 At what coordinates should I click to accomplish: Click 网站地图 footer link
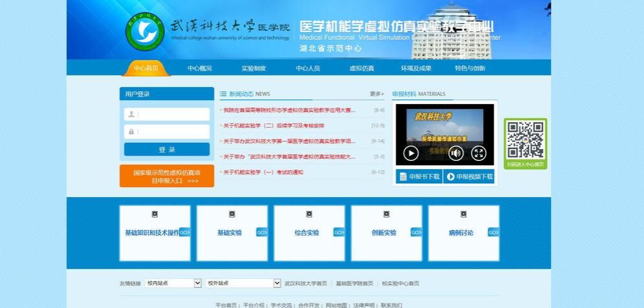[x=336, y=305]
